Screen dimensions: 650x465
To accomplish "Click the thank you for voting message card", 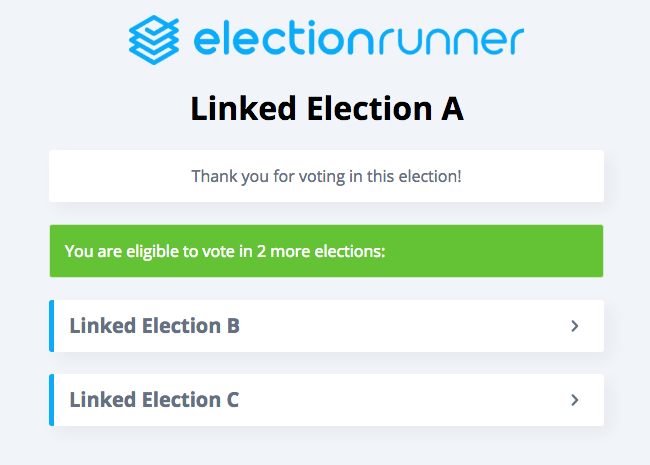I will [x=326, y=176].
